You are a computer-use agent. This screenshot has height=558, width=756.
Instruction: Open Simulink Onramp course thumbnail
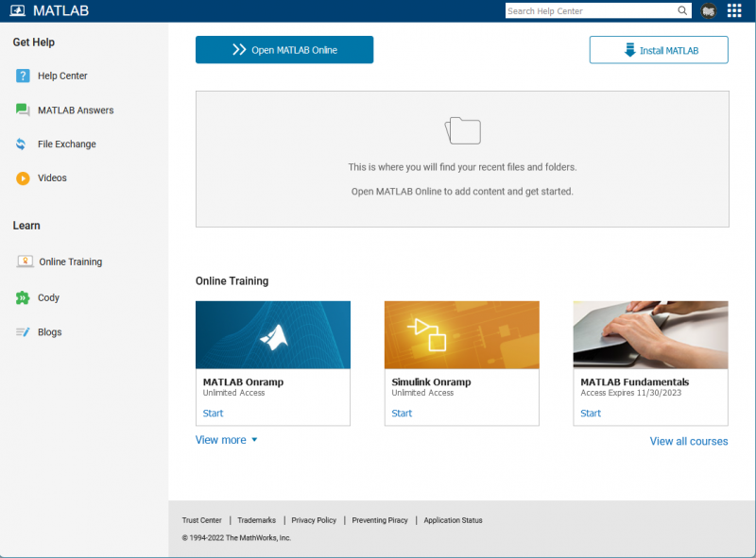[462, 335]
